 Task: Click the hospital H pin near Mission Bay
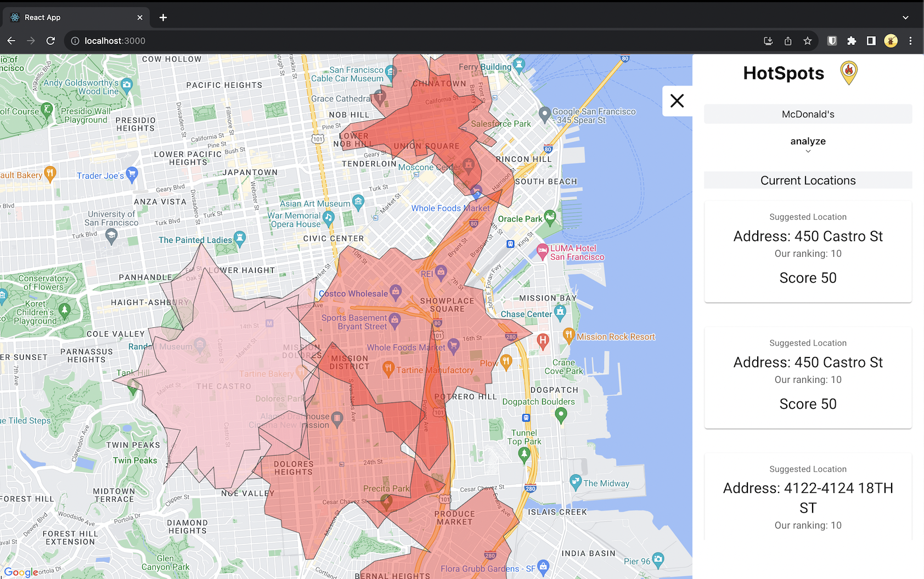coord(543,342)
